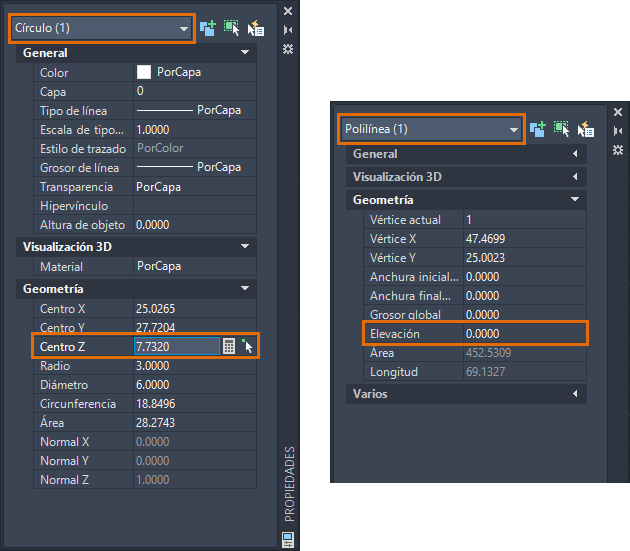Click the Estilo de trazado PorColor value
This screenshot has width=630, height=551.
pyautogui.click(x=195, y=148)
